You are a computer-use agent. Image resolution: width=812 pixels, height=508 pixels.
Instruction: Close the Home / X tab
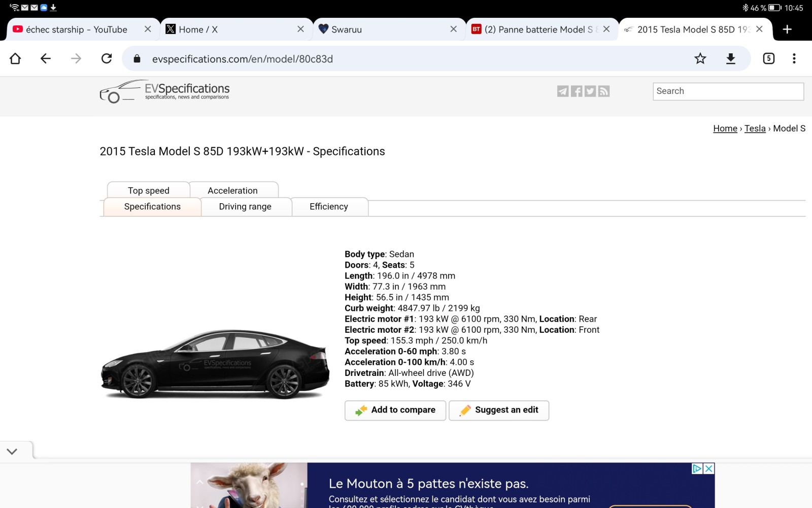[301, 29]
